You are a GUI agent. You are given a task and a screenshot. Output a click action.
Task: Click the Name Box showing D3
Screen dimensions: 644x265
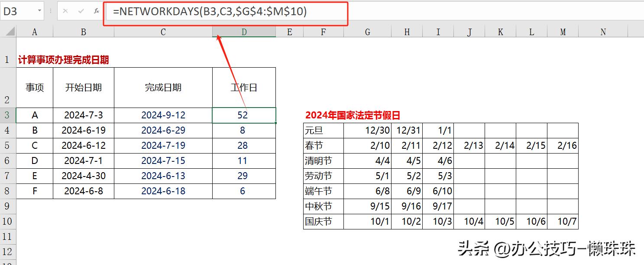(x=17, y=11)
